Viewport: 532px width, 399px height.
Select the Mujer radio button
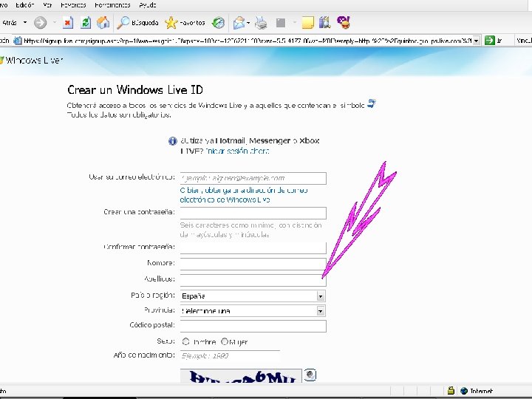225,341
